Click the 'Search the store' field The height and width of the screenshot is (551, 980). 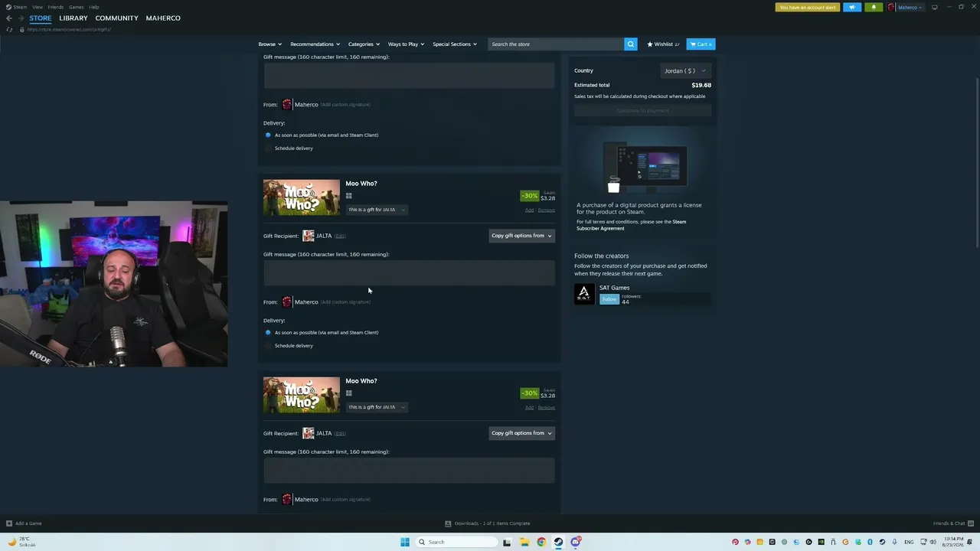[556, 44]
